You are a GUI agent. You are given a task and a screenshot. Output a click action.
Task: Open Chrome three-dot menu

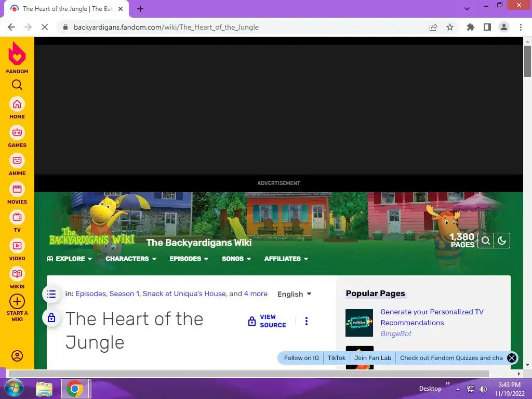521,27
